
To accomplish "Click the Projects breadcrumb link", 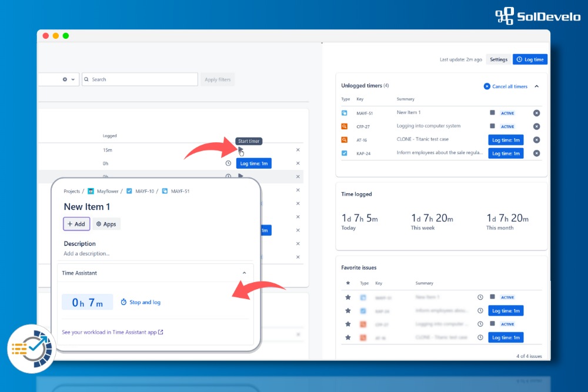I will pos(71,191).
